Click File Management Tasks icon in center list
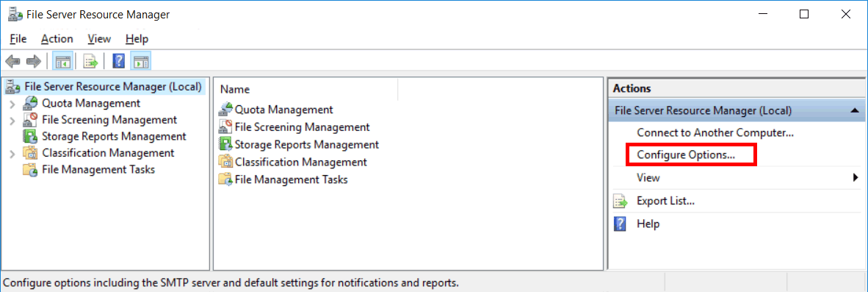868x292 pixels. (226, 179)
